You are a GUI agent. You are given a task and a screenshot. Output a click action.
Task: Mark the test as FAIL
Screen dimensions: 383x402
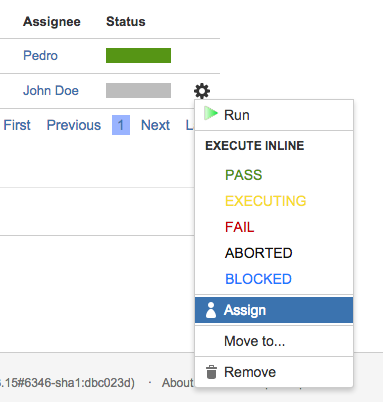click(239, 227)
